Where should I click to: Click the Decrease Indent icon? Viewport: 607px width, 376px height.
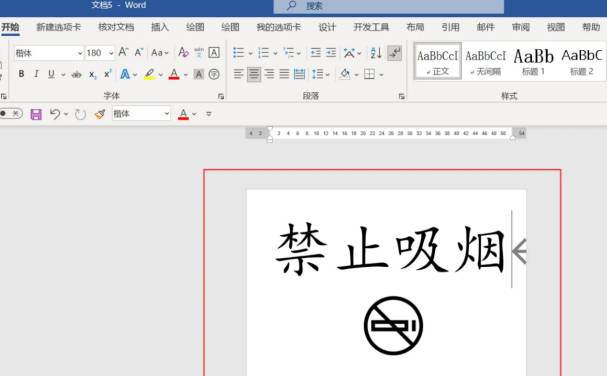tap(316, 53)
